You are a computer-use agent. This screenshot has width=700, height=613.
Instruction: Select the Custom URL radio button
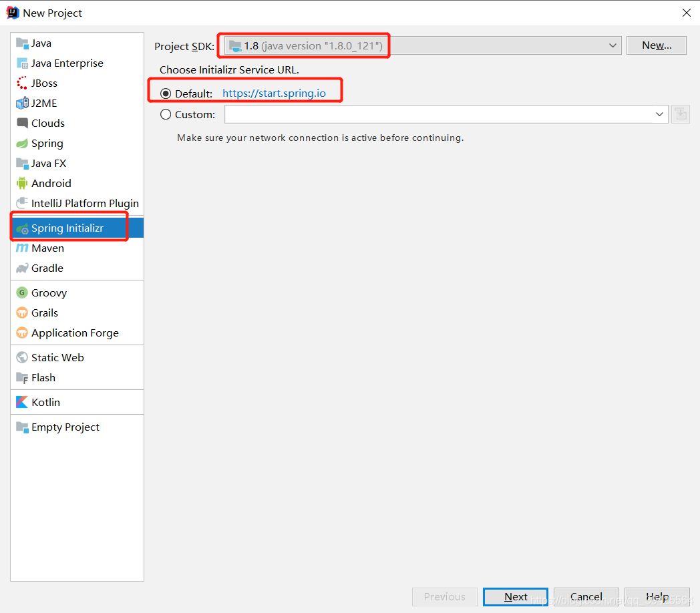166,114
